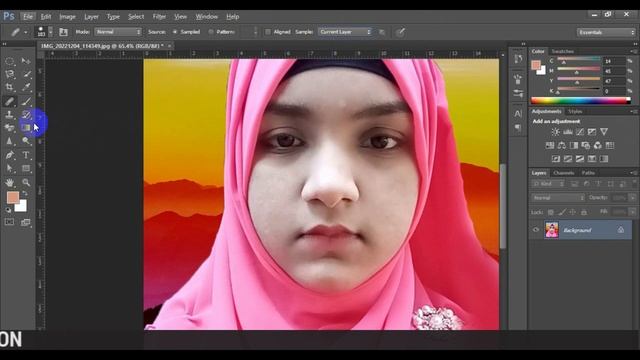Open the File menu
The image size is (640, 360).
pos(28,17)
